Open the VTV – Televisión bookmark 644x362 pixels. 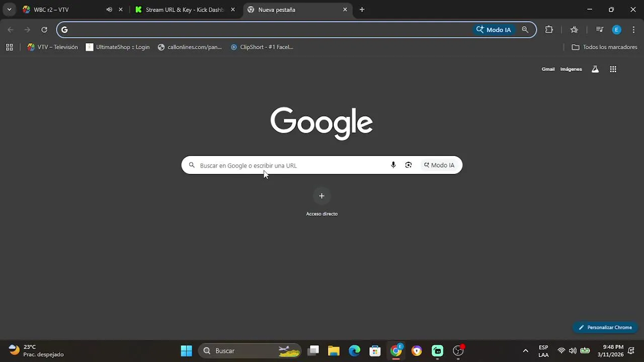pyautogui.click(x=53, y=47)
